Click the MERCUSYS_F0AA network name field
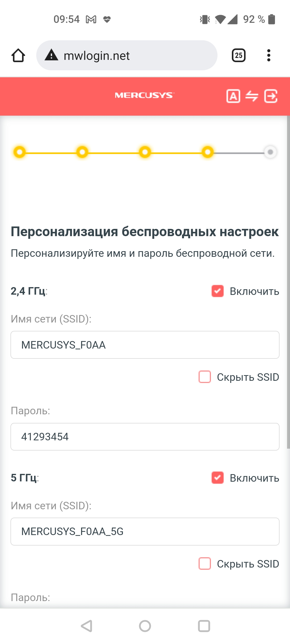This screenshot has width=290, height=644. (145, 345)
